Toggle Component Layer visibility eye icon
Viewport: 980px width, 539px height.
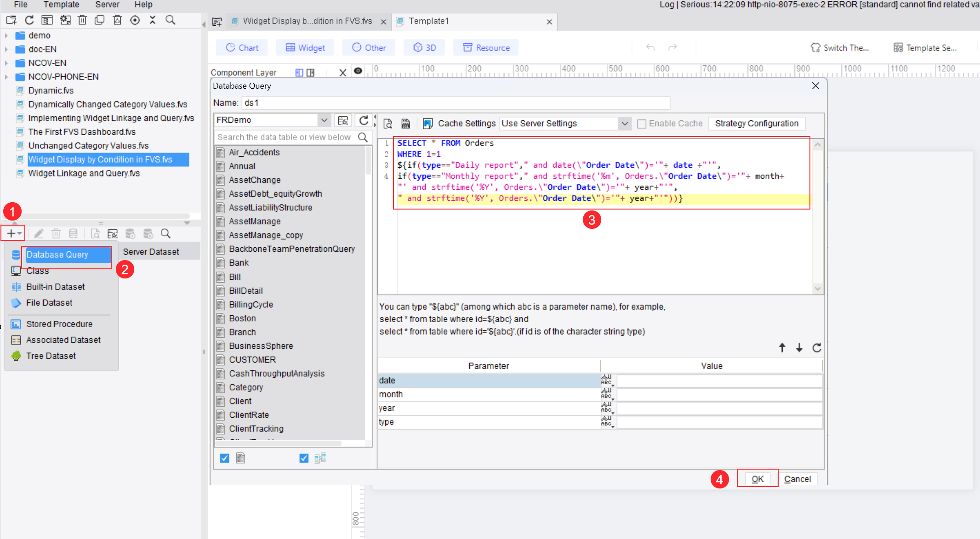point(358,71)
